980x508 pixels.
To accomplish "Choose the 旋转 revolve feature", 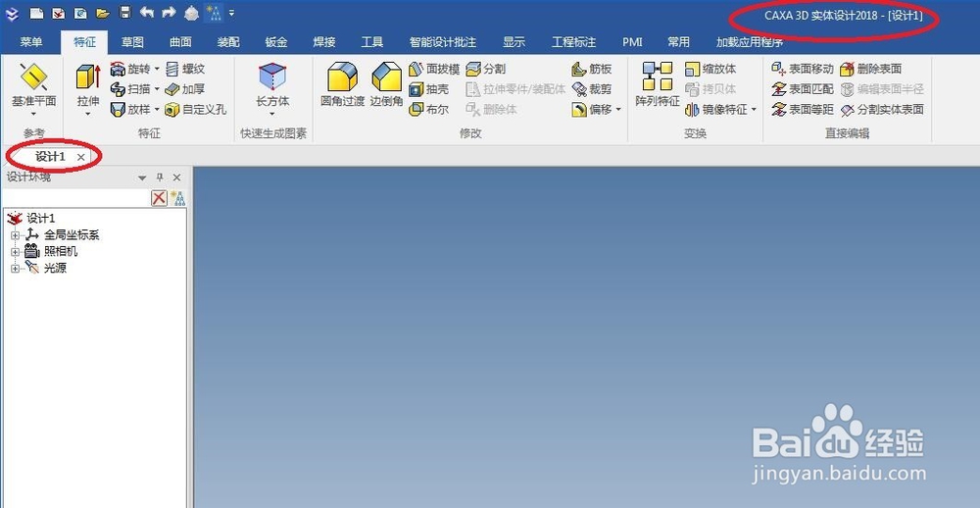I will pos(130,69).
